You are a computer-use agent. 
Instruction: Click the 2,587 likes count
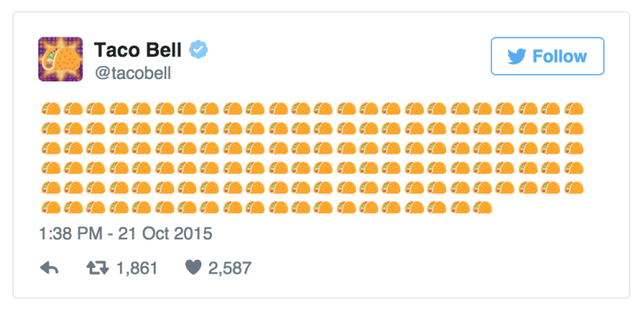pyautogui.click(x=230, y=269)
